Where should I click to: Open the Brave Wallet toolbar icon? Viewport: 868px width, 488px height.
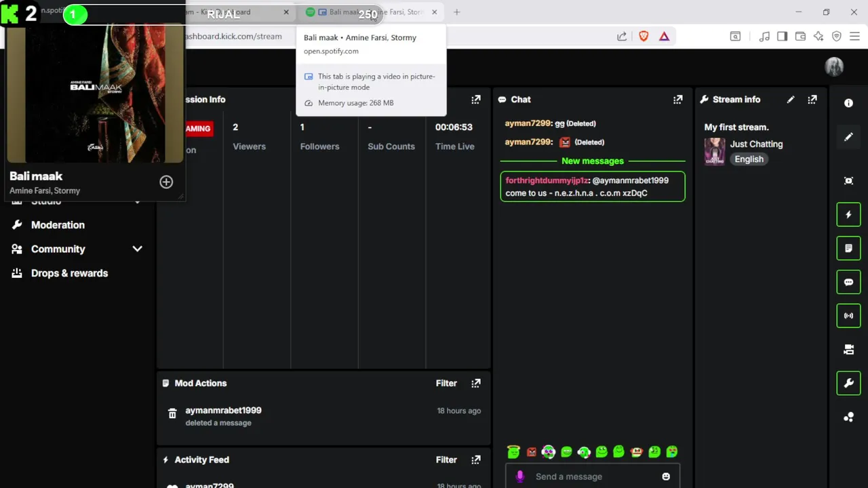[800, 36]
